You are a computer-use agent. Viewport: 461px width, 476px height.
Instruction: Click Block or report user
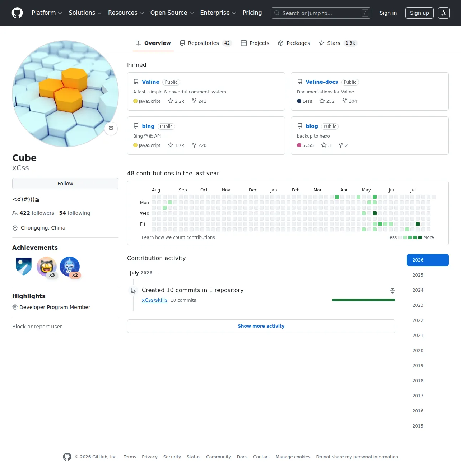click(x=37, y=327)
